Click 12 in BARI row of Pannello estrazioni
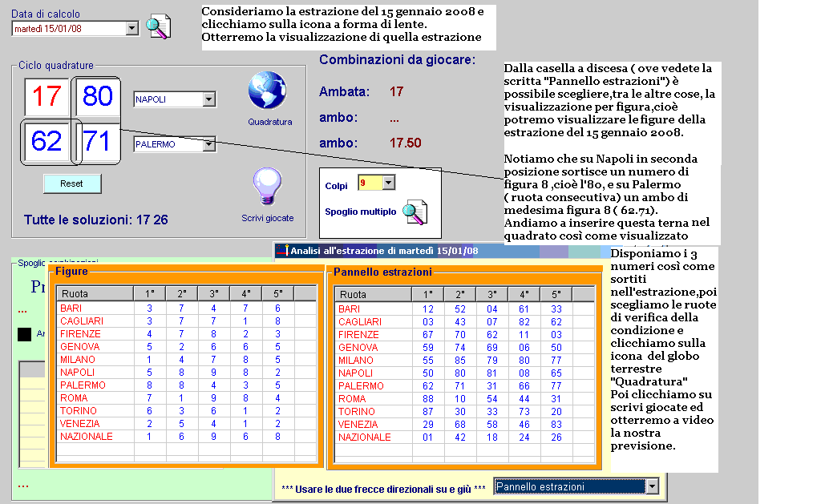 [428, 308]
